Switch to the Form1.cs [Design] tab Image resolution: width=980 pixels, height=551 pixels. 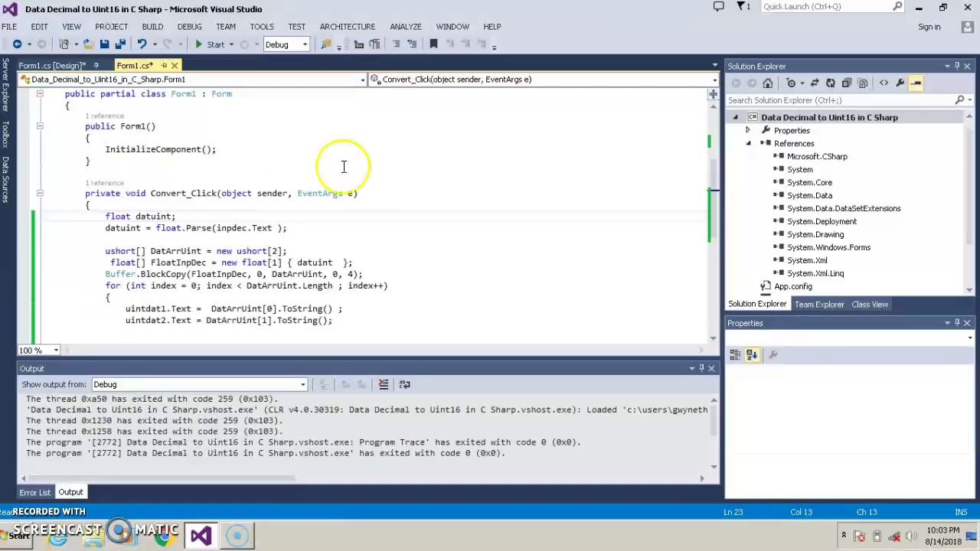point(51,65)
